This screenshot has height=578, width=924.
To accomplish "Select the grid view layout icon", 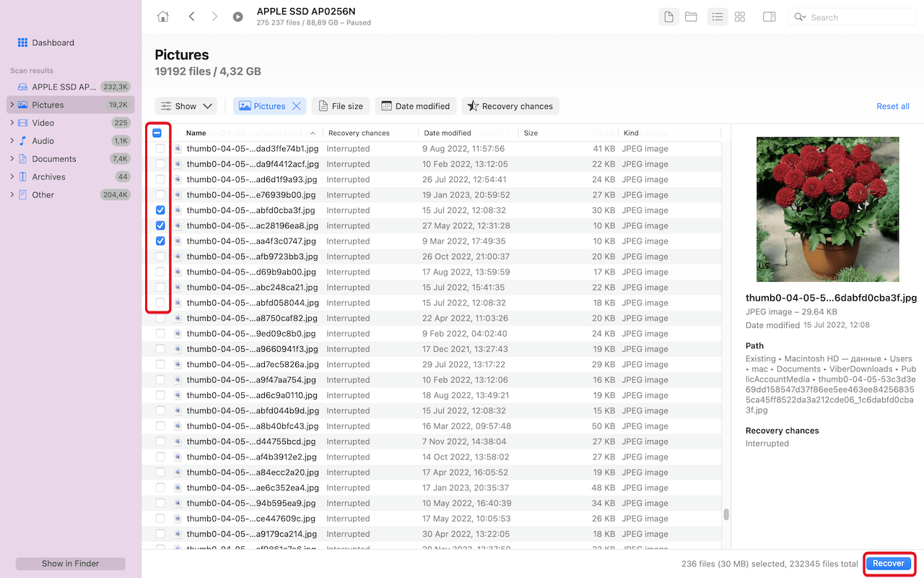I will coord(740,17).
